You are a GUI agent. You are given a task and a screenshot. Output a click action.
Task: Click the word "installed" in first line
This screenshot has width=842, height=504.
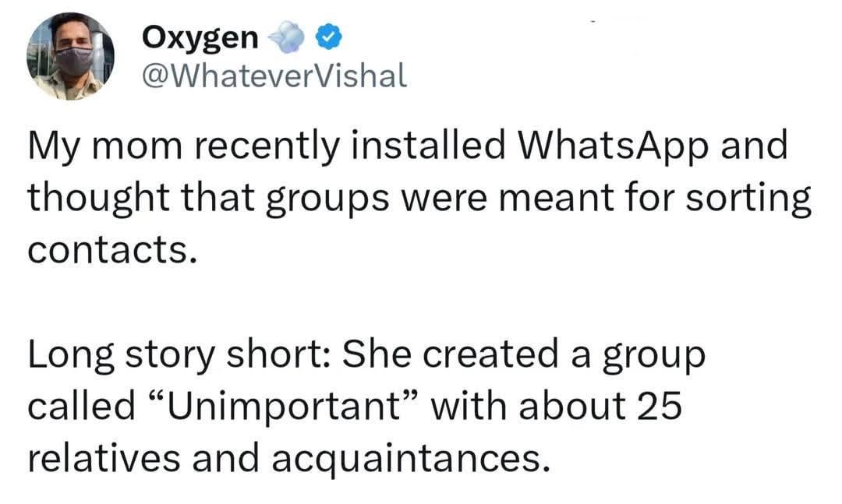(x=419, y=146)
